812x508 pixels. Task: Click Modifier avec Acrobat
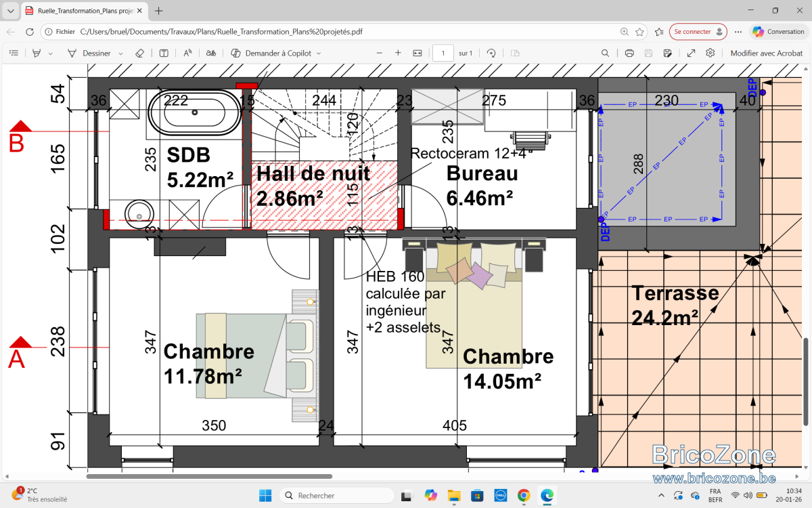[767, 53]
